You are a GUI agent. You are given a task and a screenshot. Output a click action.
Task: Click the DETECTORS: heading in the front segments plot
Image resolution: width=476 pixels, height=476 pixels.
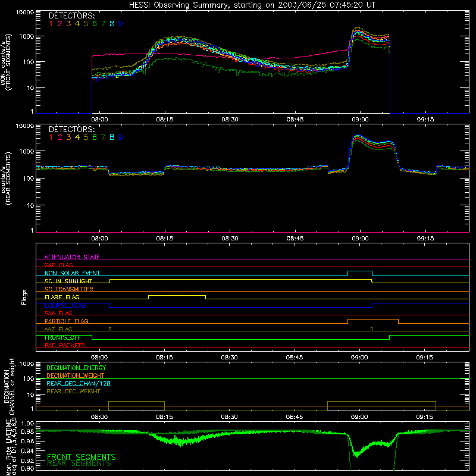coord(71,15)
